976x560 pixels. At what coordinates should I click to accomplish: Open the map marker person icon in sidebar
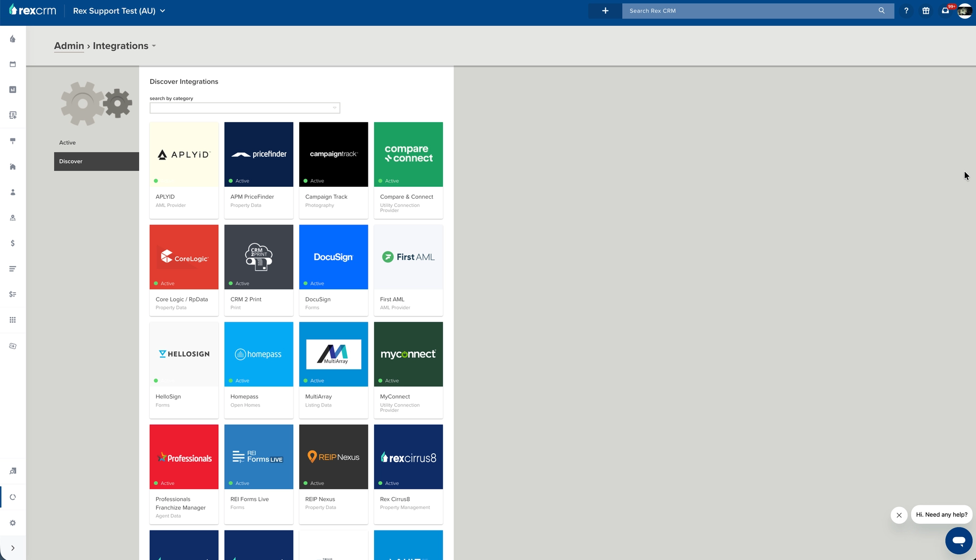click(x=13, y=218)
